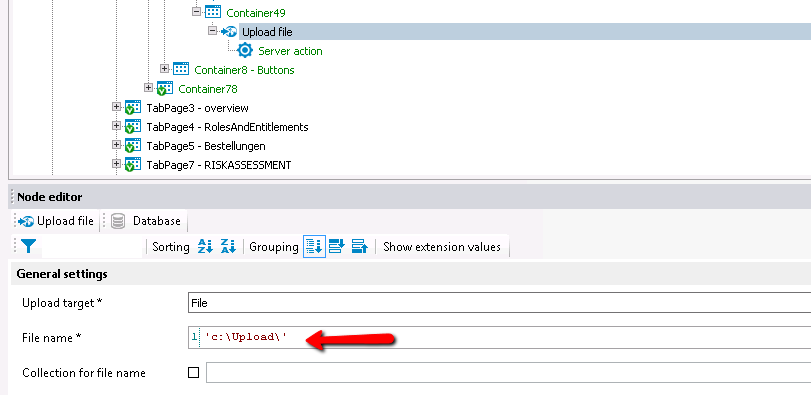Screen dimensions: 811x395
Task: Click the File name expression field
Action: pos(500,338)
